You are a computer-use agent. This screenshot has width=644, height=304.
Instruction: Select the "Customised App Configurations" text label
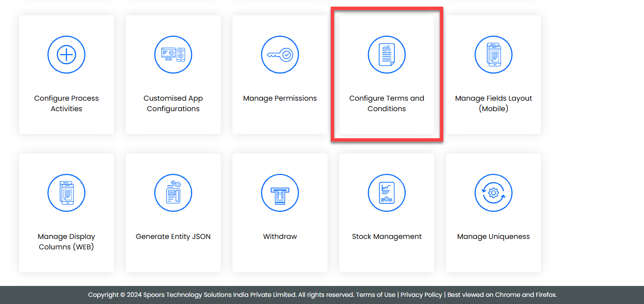point(173,104)
